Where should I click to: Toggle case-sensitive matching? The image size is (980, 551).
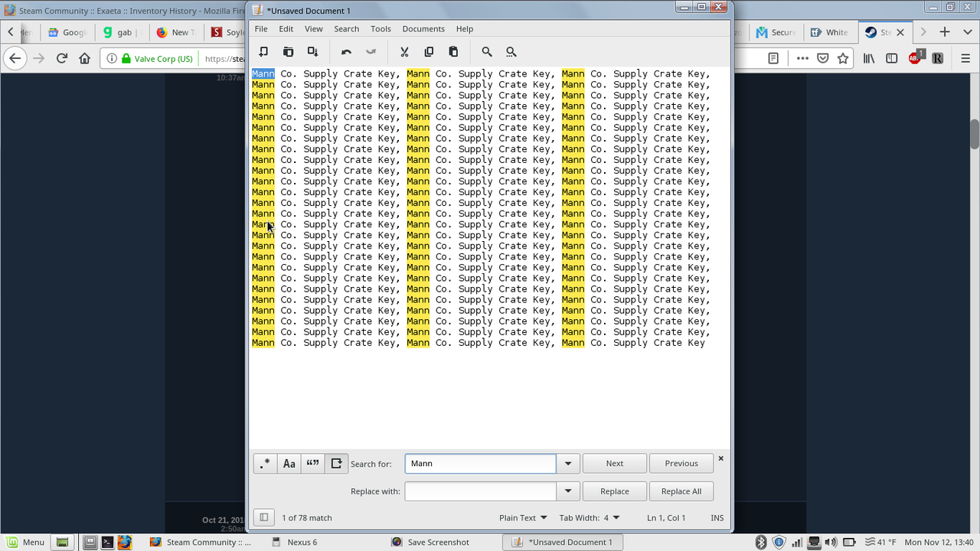(289, 464)
